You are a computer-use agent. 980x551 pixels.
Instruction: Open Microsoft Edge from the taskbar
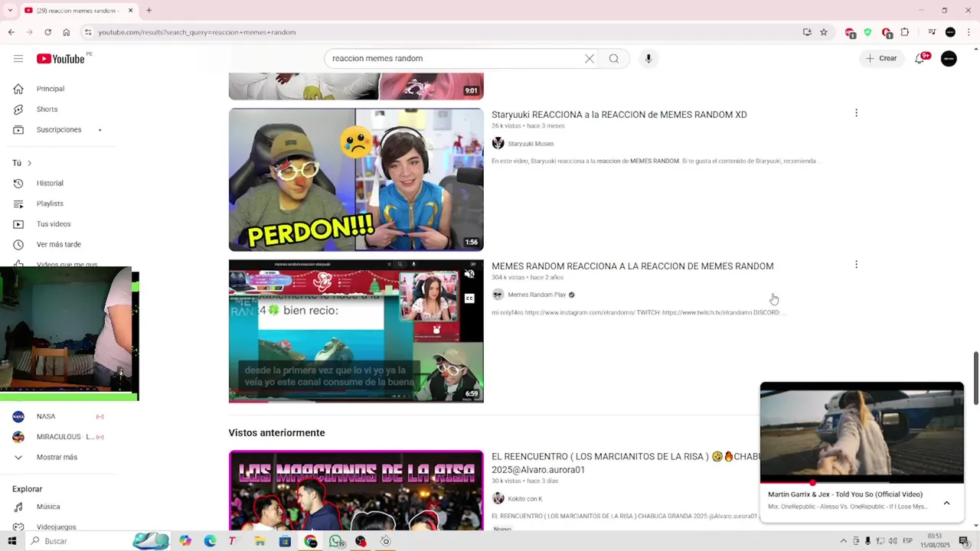[210, 541]
